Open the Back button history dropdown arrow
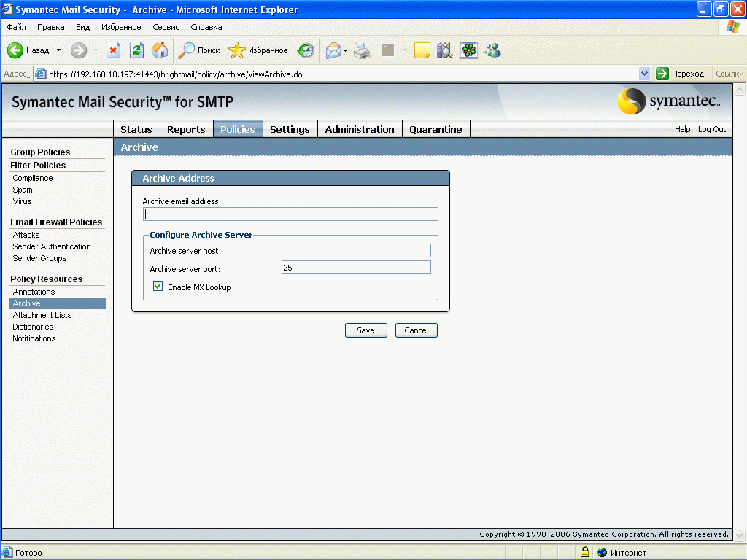747x560 pixels. point(58,50)
